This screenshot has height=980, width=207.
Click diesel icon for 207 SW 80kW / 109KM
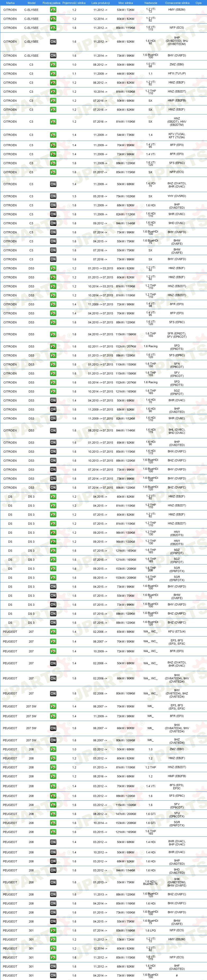pos(53,740)
